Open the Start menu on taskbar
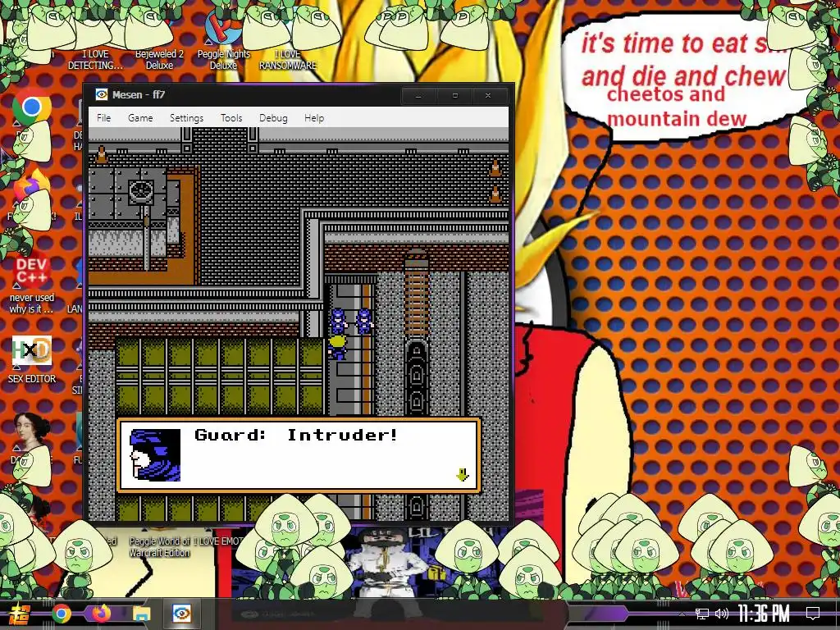 (21, 614)
